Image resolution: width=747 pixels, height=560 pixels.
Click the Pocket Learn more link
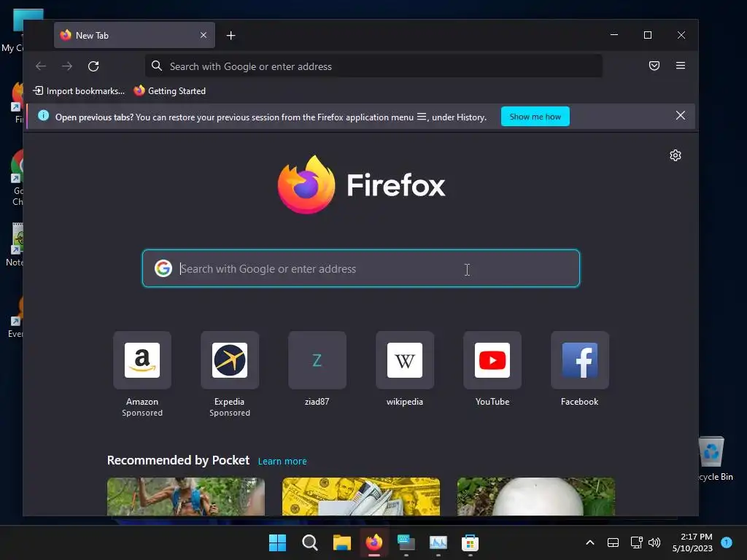[282, 462]
